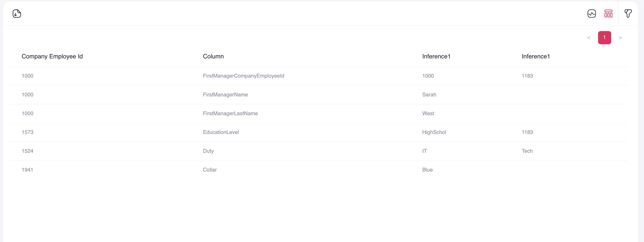This screenshot has width=644, height=242.
Task: Open the filter funnel icon
Action: [x=628, y=14]
